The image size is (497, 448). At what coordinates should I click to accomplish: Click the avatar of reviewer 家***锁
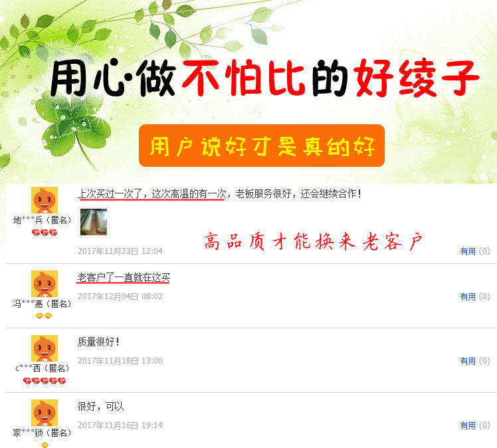pyautogui.click(x=45, y=413)
